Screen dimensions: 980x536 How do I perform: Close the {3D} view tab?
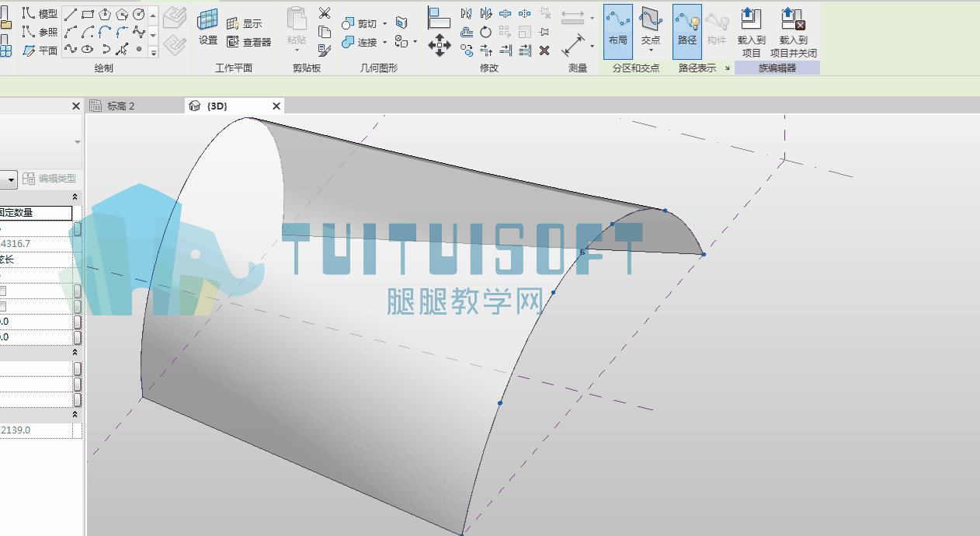pyautogui.click(x=276, y=106)
